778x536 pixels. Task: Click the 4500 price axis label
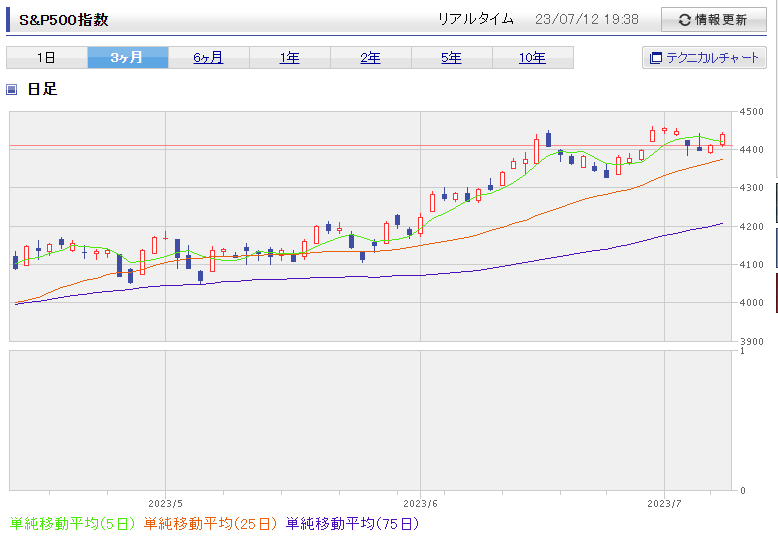coord(752,112)
